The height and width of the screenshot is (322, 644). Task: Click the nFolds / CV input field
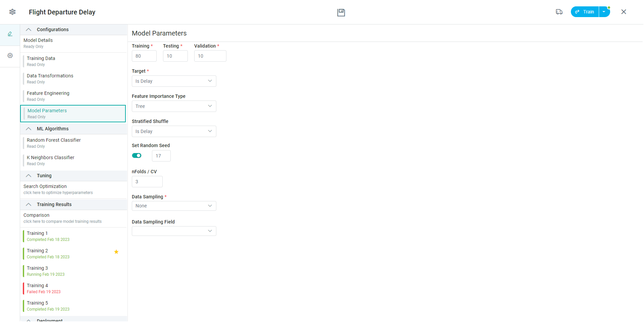point(147,182)
